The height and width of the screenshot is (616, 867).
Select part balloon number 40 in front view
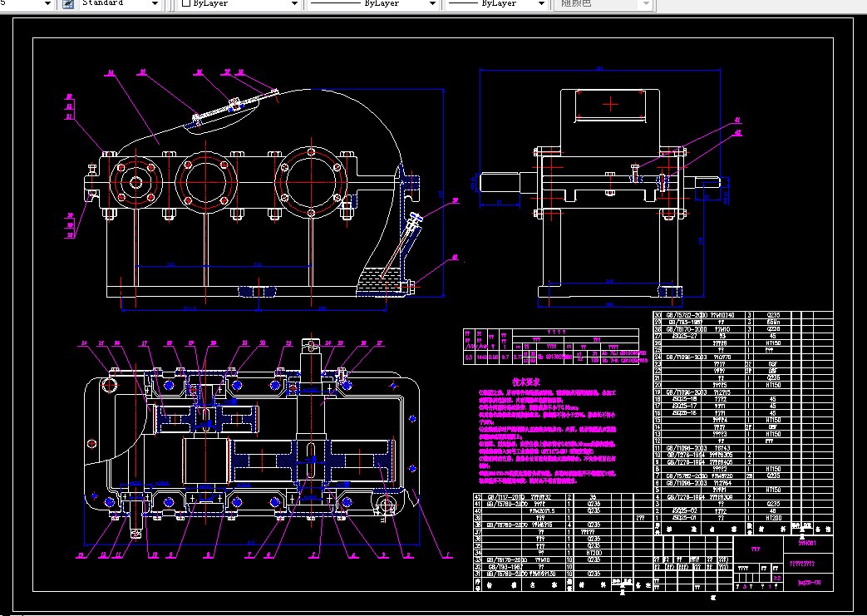click(x=455, y=257)
